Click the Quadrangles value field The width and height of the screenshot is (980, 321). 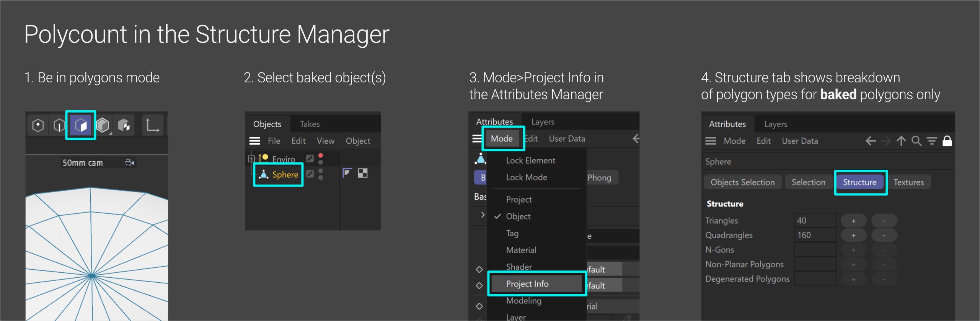815,235
